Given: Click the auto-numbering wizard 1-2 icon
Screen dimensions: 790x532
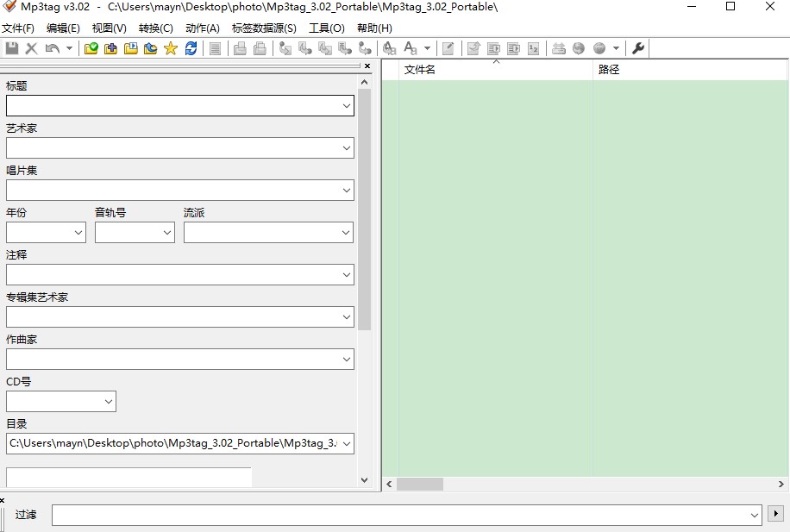Looking at the screenshot, I should (533, 48).
